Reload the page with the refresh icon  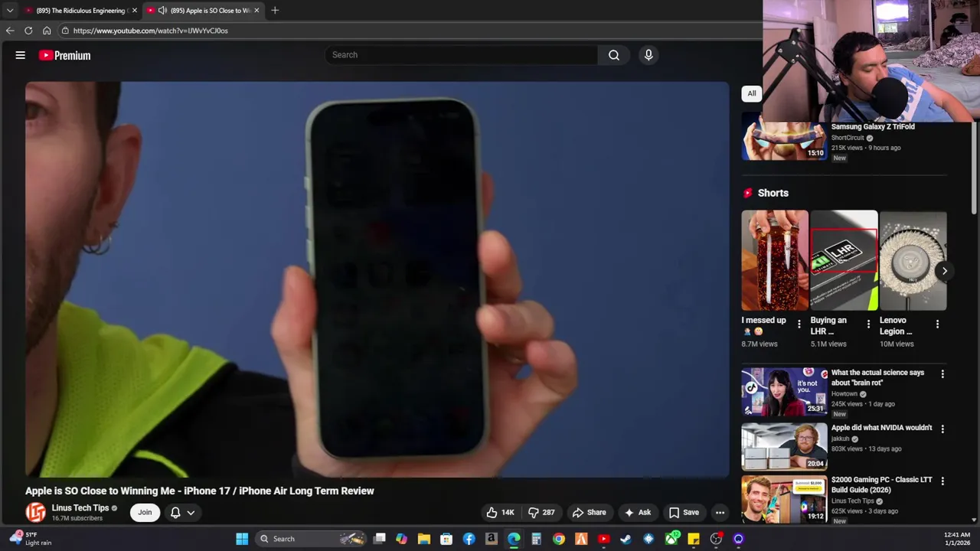click(28, 31)
